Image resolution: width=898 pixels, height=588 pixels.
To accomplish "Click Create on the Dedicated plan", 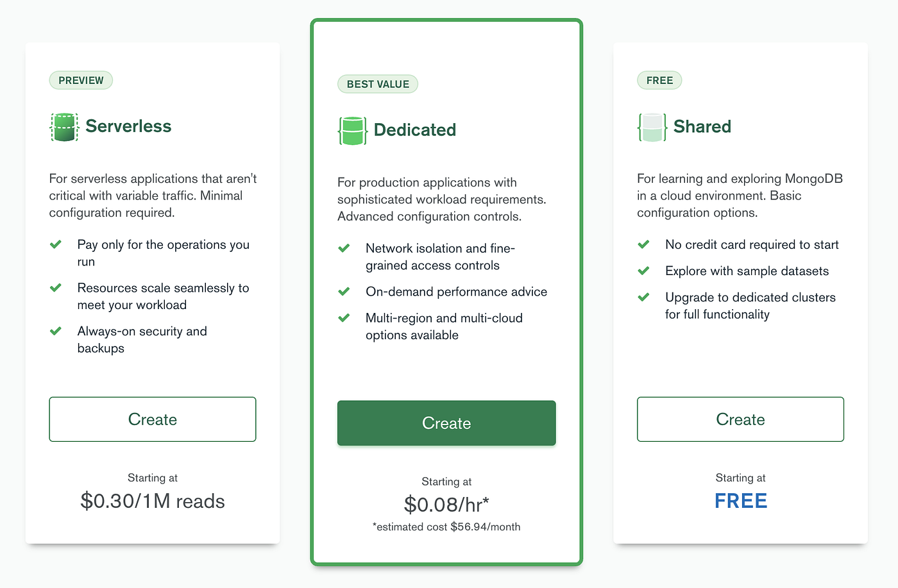I will (x=446, y=423).
